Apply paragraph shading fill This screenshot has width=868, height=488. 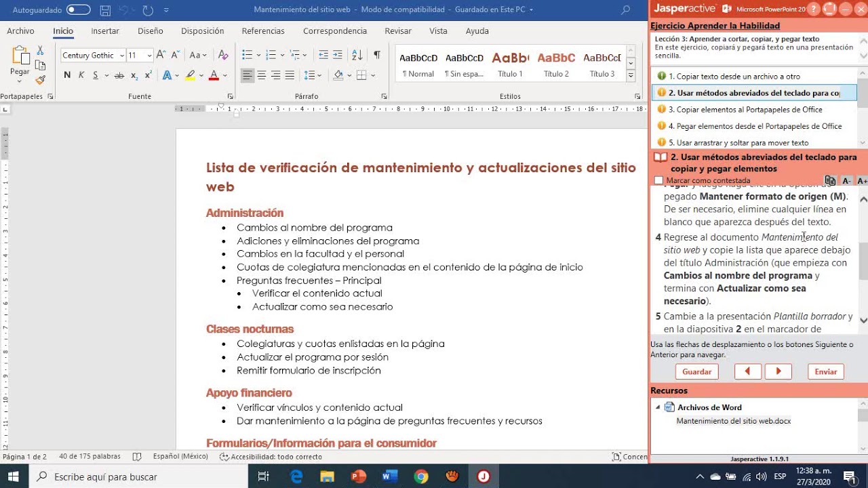[x=338, y=75]
